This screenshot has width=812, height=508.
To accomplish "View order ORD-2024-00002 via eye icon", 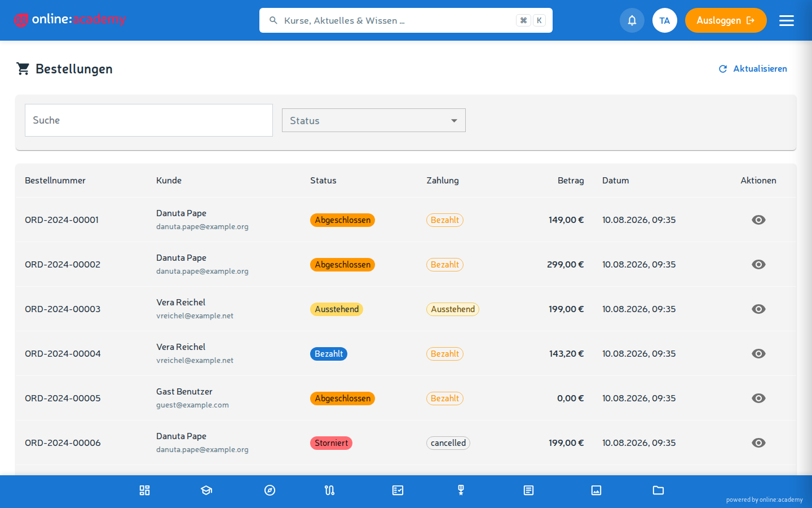I will (758, 264).
